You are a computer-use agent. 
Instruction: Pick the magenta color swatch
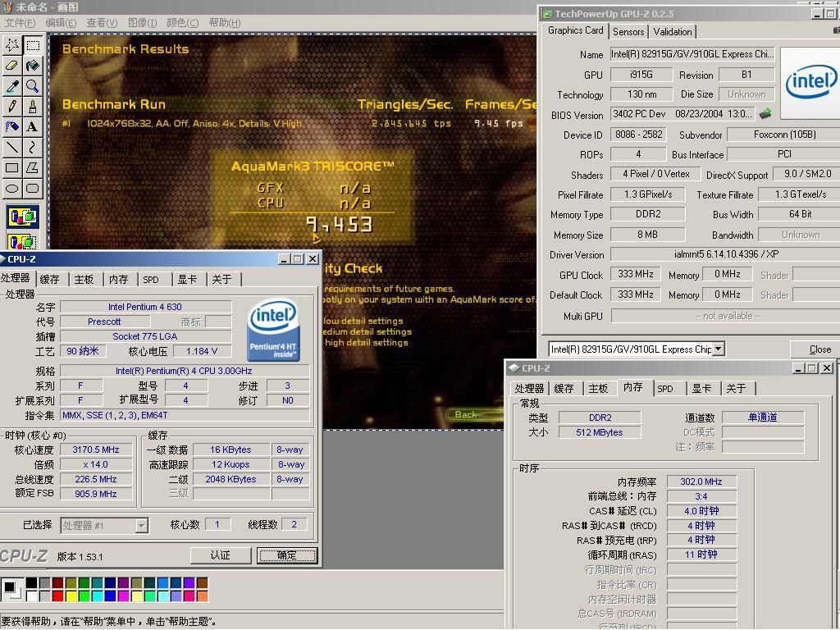click(x=123, y=596)
